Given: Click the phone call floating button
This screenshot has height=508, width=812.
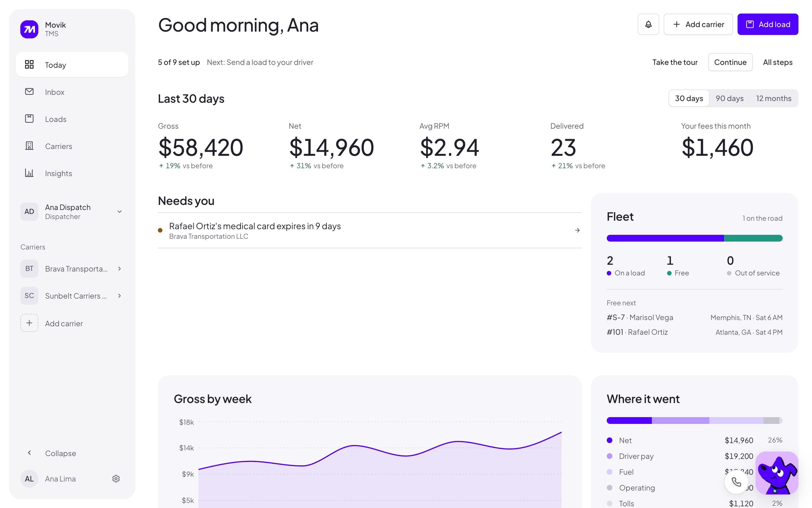Looking at the screenshot, I should pyautogui.click(x=736, y=482).
